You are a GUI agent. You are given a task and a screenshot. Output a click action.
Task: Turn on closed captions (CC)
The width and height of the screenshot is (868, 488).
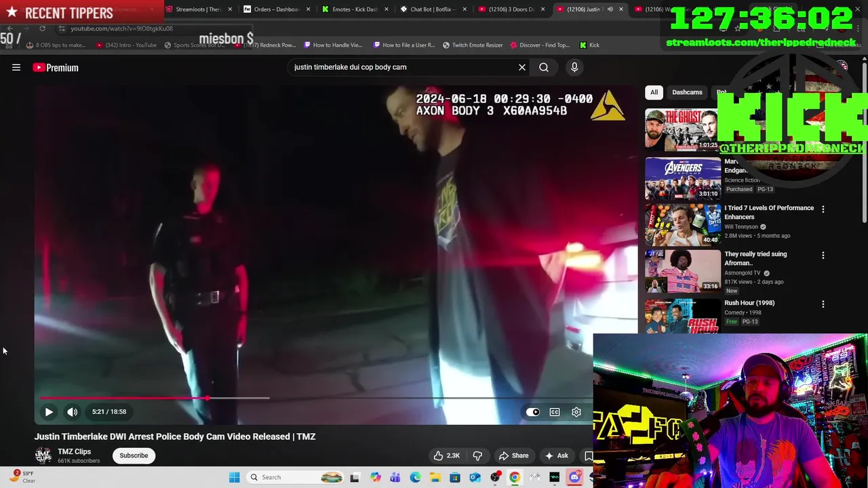coord(555,412)
